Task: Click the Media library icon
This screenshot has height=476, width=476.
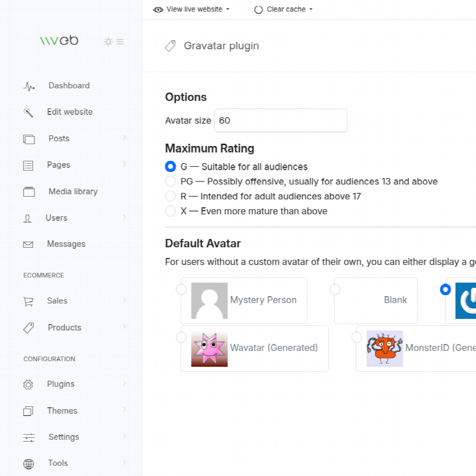Action: 29,192
